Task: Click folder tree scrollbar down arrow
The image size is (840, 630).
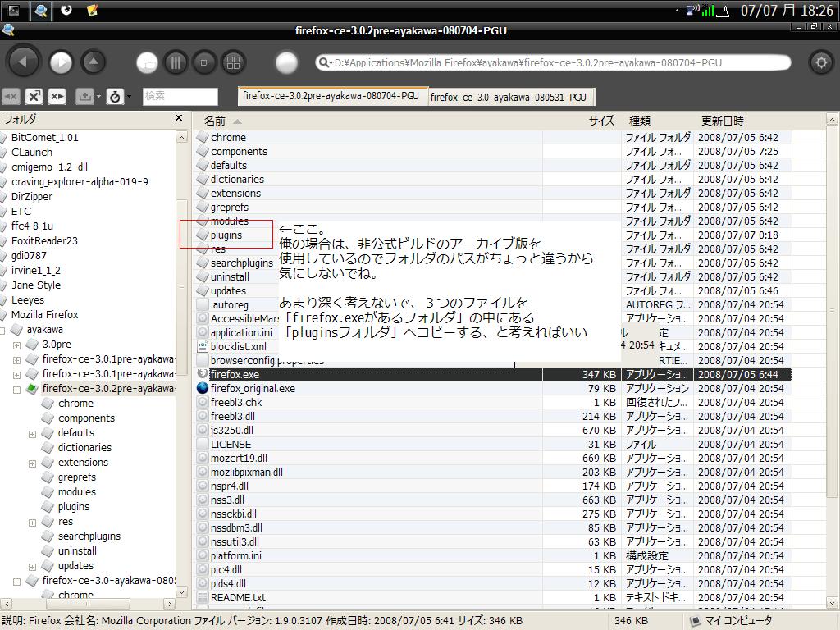Action: [x=181, y=592]
